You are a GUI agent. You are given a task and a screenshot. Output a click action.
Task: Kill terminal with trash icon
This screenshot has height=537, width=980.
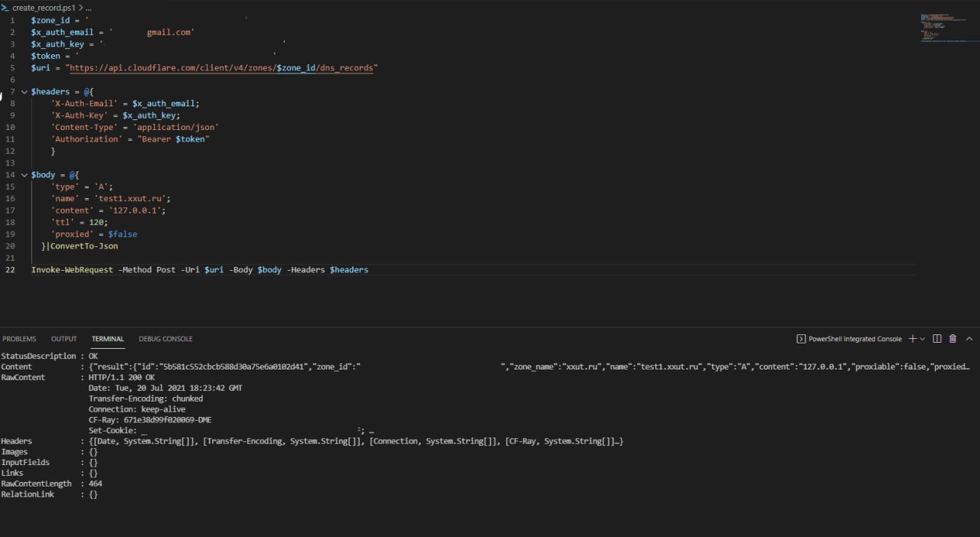(953, 339)
